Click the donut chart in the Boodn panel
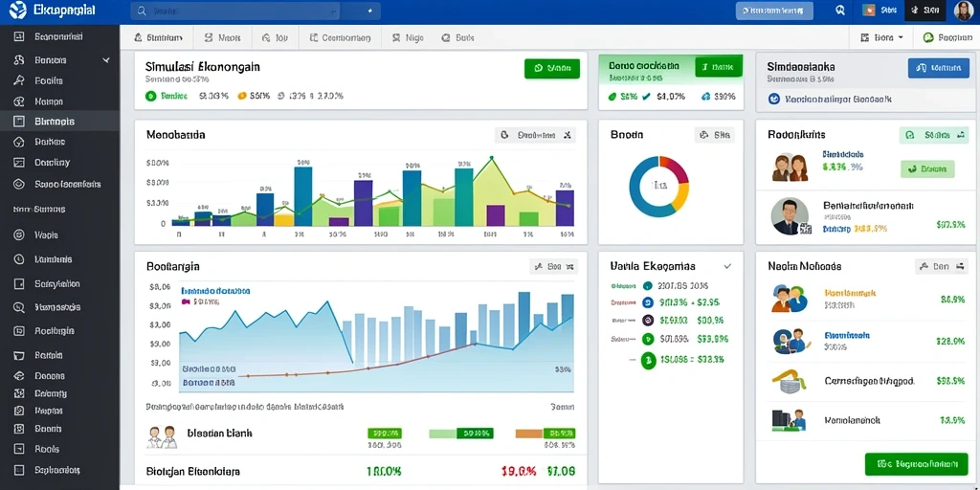Viewport: 980px width, 490px height. tap(658, 187)
